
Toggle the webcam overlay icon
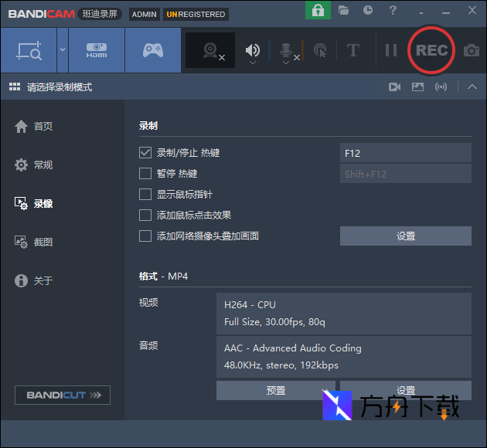click(x=210, y=50)
